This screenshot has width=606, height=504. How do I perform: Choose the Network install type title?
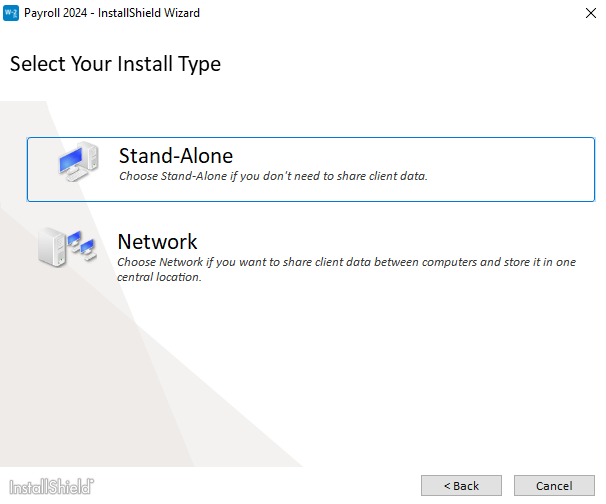tap(158, 242)
